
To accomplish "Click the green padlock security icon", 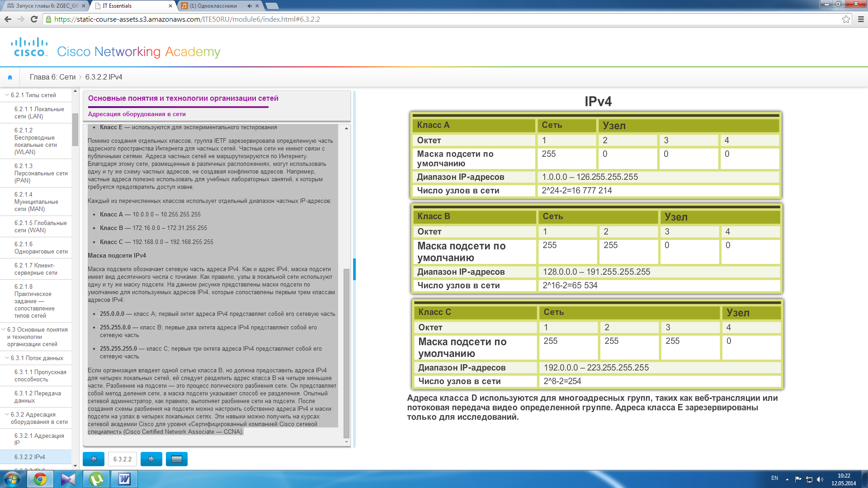I will coord(49,19).
